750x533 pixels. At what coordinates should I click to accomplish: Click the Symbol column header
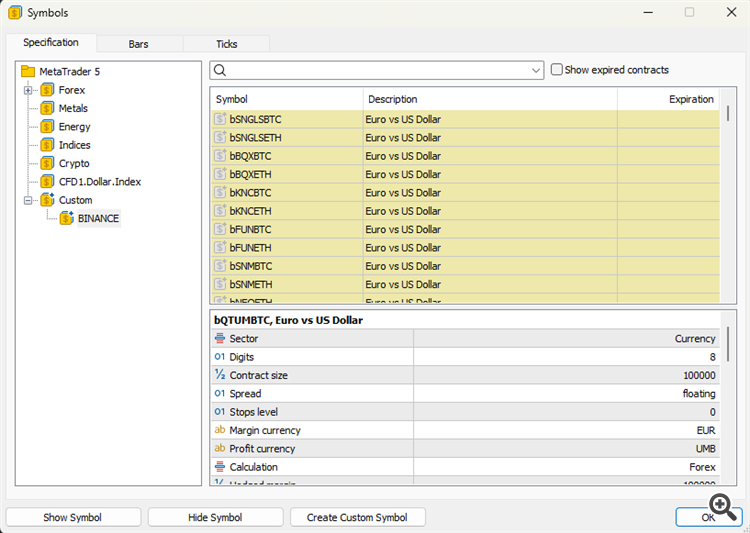(287, 99)
